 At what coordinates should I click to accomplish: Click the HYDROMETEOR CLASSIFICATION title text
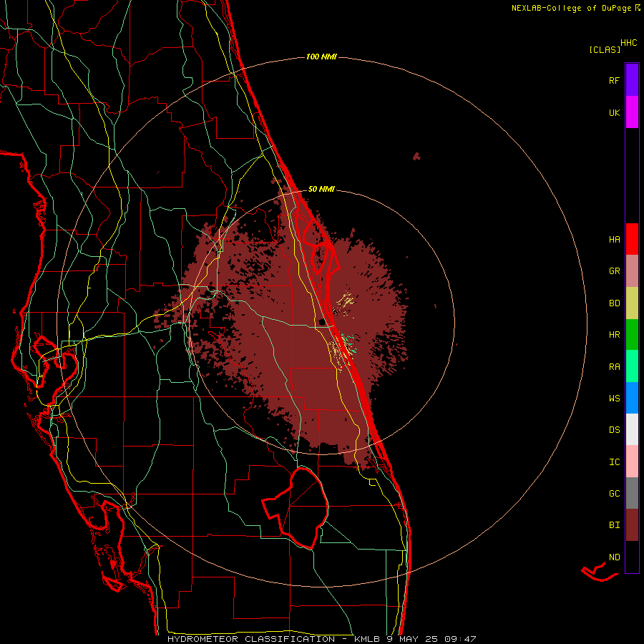point(251,639)
